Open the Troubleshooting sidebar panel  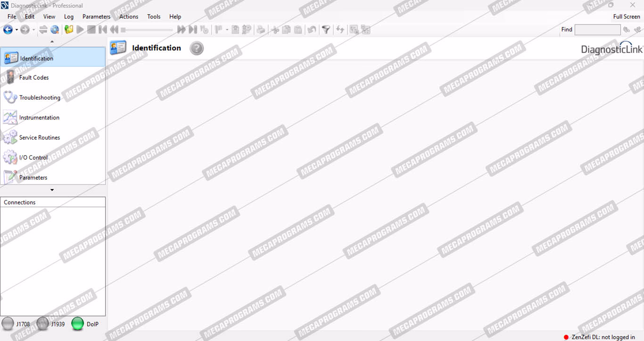[x=53, y=98]
